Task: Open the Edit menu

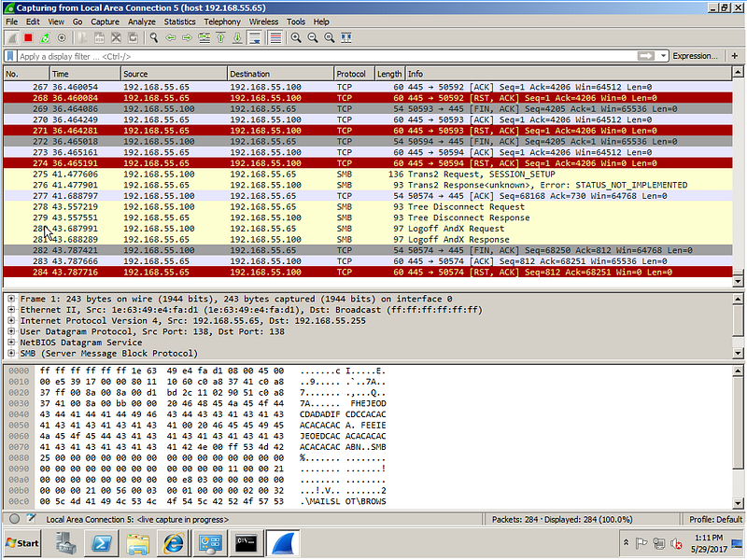Action: [x=33, y=21]
